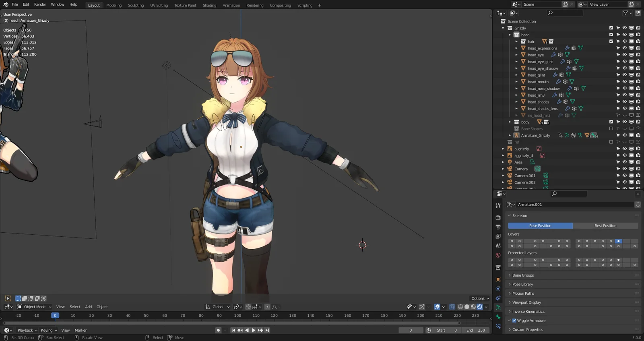Open the Render properties tab

tap(498, 217)
